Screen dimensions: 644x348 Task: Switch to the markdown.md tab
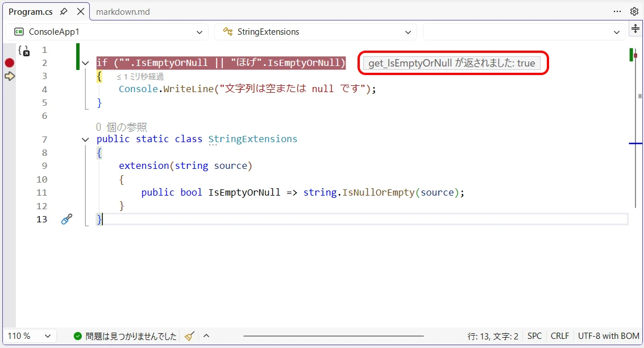(x=123, y=11)
